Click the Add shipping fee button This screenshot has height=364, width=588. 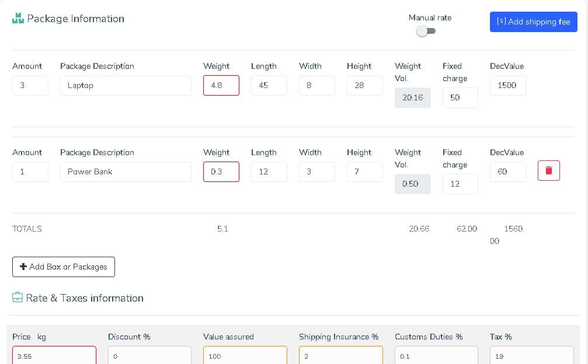[x=533, y=22]
